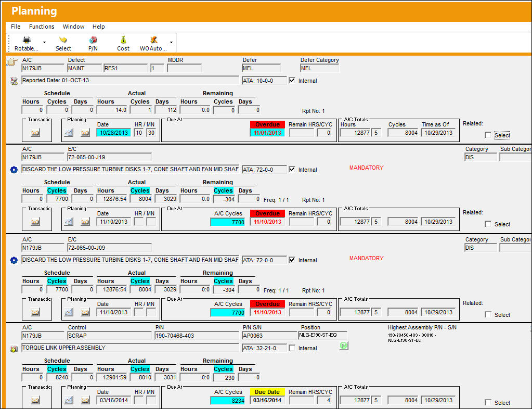Open the File menu
Screen dimensions: 532x409
(x=16, y=27)
